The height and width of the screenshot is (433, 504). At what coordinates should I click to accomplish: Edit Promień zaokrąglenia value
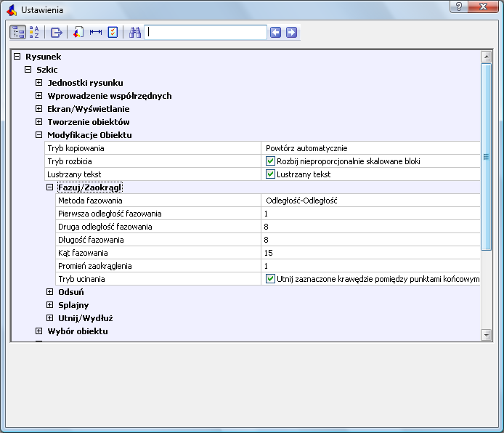click(x=370, y=266)
